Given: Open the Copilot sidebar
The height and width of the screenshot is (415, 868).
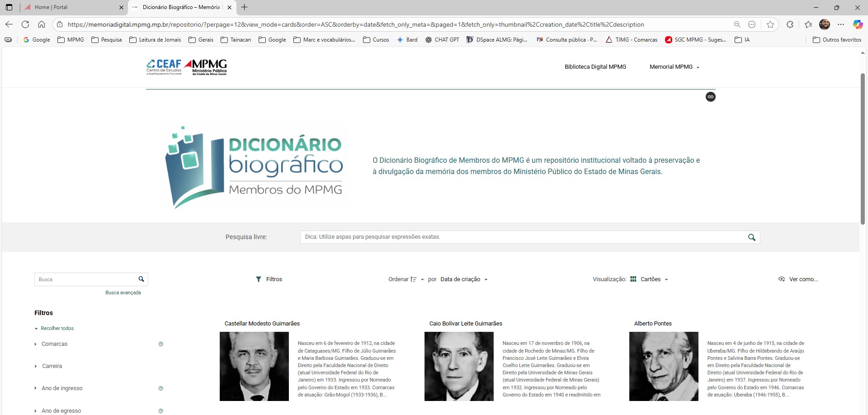Looking at the screenshot, I should pos(858,24).
